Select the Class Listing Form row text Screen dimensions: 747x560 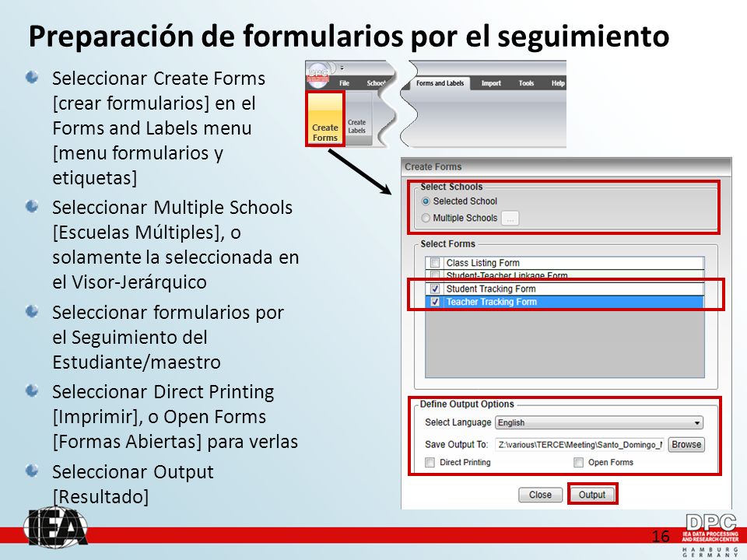click(482, 263)
